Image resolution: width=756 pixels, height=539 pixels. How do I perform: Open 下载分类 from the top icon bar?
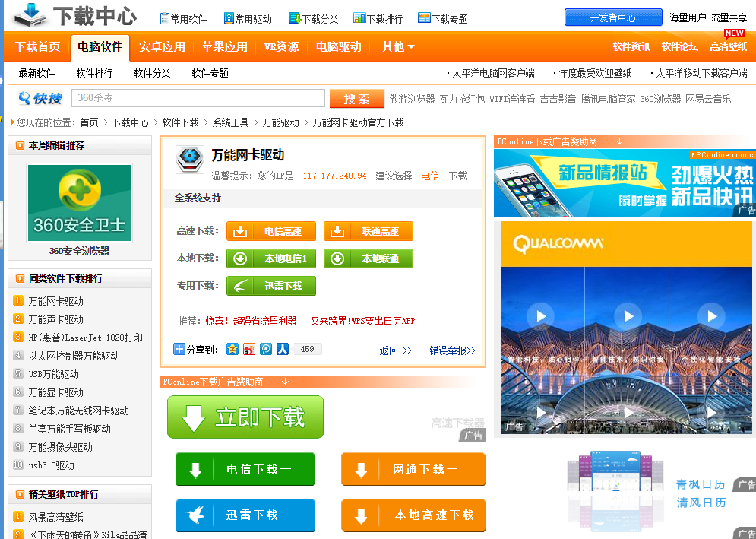[313, 19]
